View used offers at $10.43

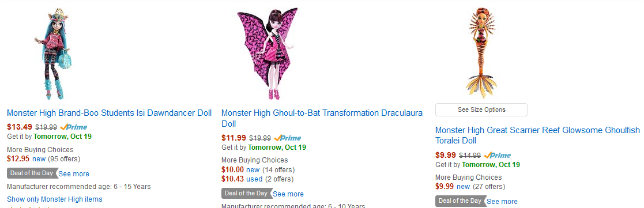pos(254,179)
